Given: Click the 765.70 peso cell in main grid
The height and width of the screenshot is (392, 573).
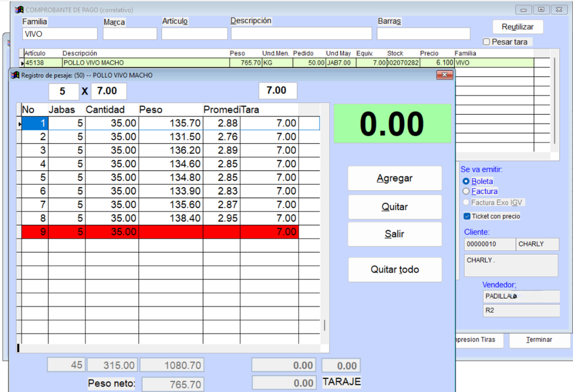Looking at the screenshot, I should (246, 63).
